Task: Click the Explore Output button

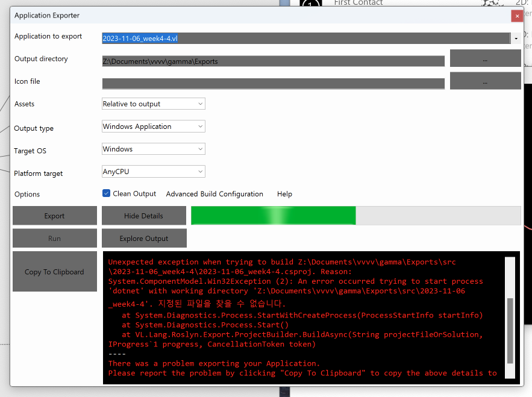Action: click(144, 238)
